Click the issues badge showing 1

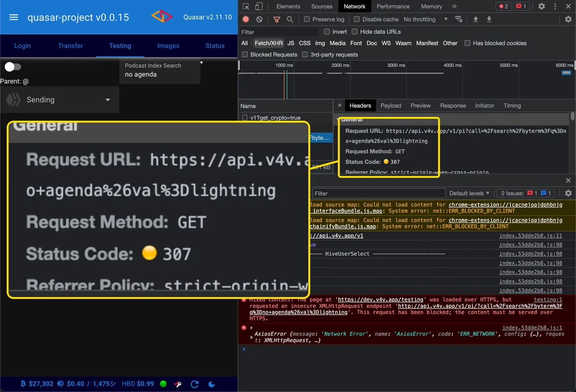coord(521,6)
